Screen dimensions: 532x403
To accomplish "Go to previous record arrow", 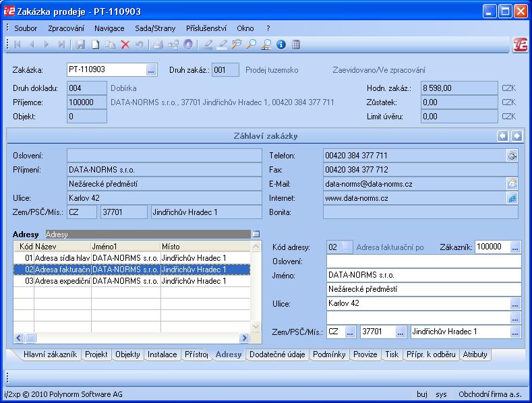I will (32, 44).
